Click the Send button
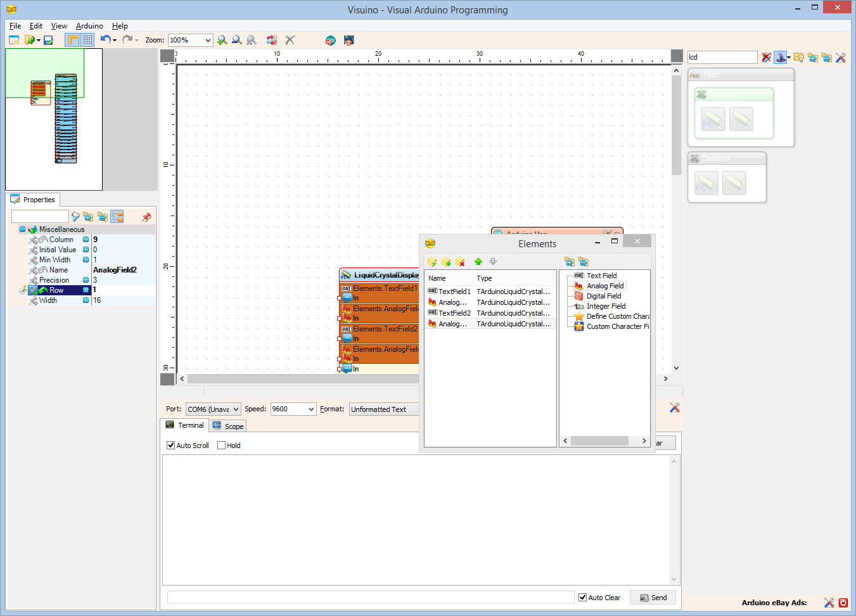Viewport: 856px width, 616px height. coord(653,598)
